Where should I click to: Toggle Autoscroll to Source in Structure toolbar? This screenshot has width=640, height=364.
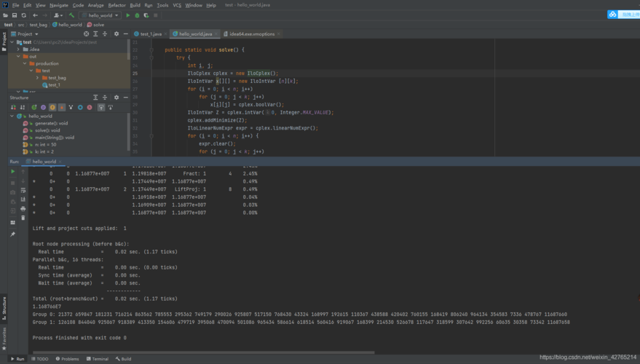(x=101, y=107)
